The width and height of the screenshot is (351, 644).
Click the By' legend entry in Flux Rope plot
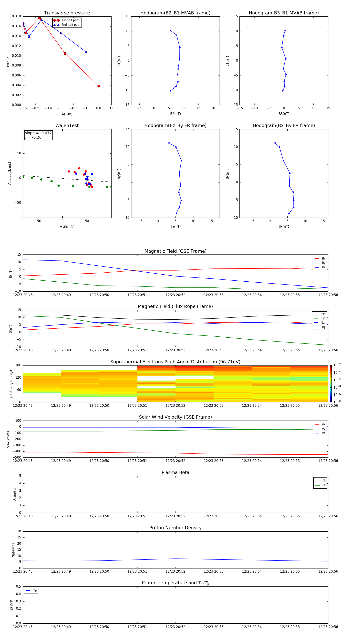coord(320,318)
